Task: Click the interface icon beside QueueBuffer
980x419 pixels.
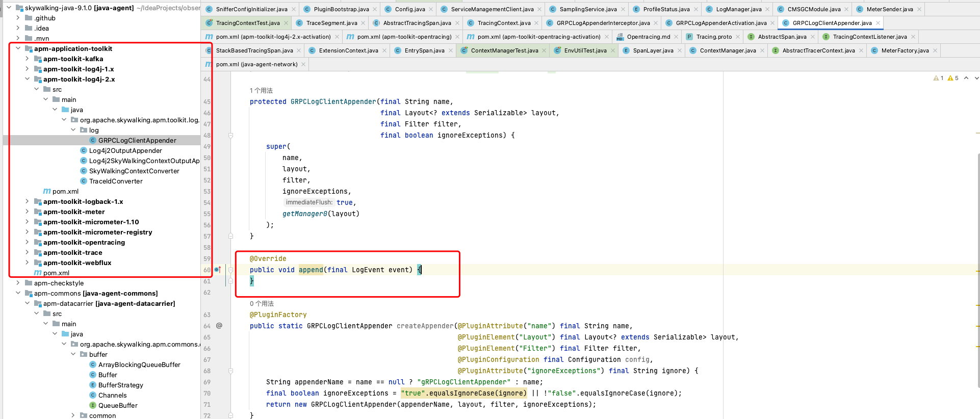Action: 93,406
